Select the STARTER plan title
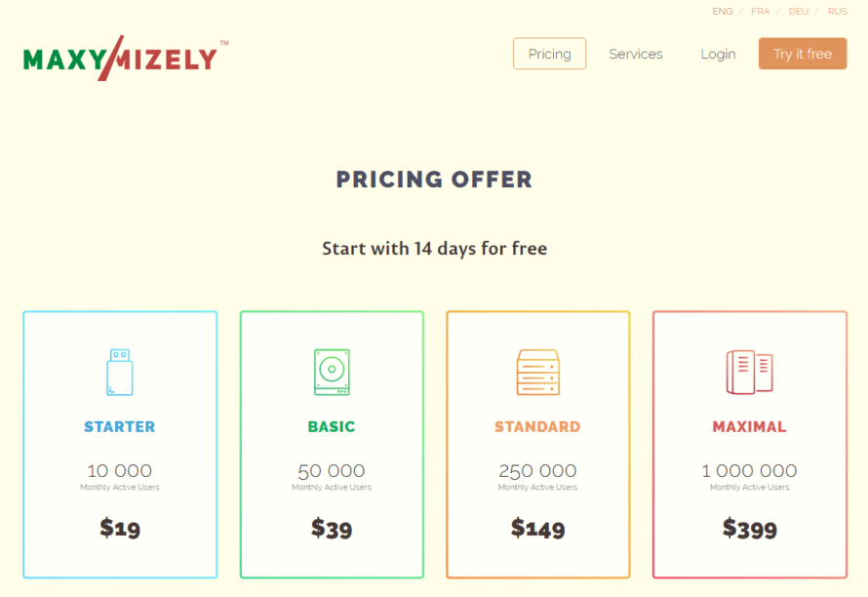This screenshot has height=597, width=868. [119, 426]
